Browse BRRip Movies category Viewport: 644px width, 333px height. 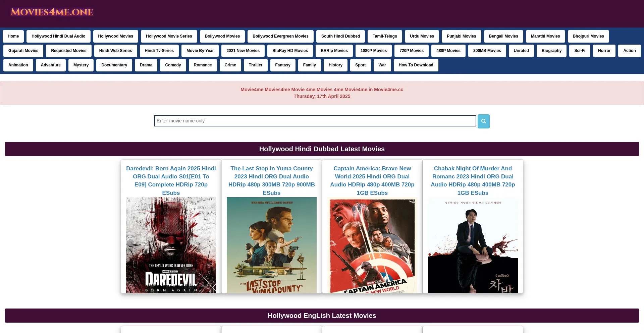coord(334,51)
